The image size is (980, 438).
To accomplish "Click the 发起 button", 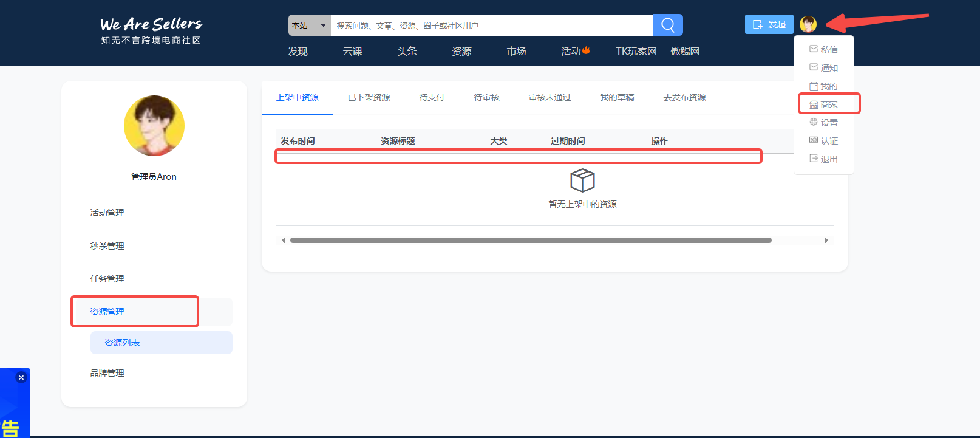I will click(x=769, y=24).
